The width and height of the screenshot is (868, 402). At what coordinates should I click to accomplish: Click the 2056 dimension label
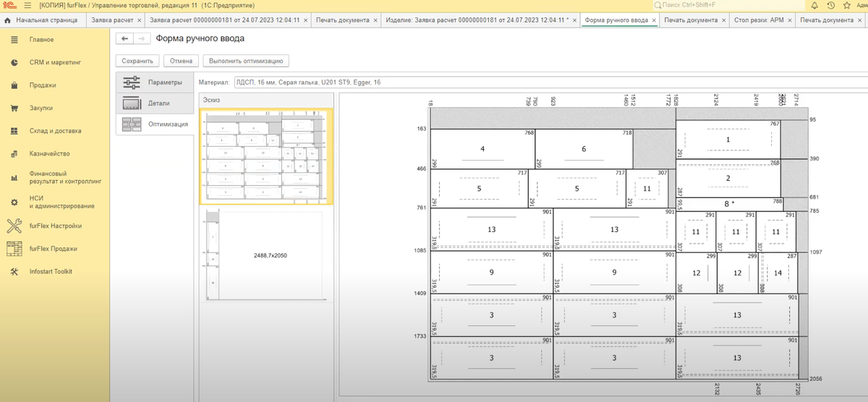pos(816,379)
